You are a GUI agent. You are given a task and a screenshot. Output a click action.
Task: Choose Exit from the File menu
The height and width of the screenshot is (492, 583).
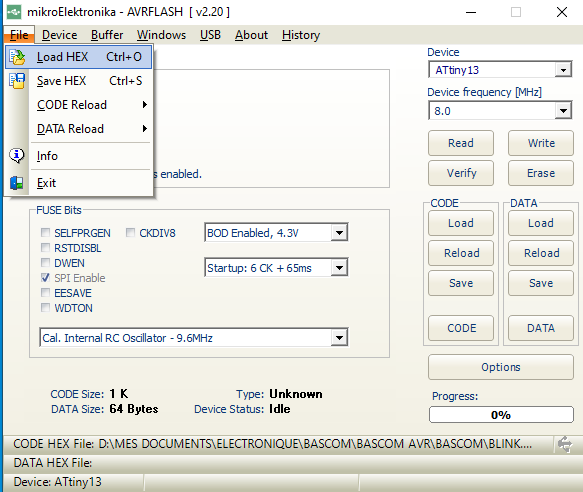tap(79, 183)
